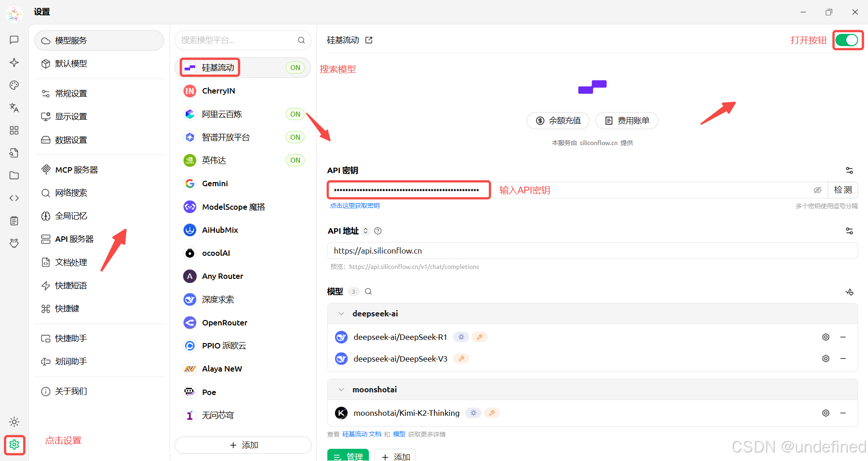Click the settings gear icon at bottom left
The width and height of the screenshot is (868, 461).
coord(14,445)
